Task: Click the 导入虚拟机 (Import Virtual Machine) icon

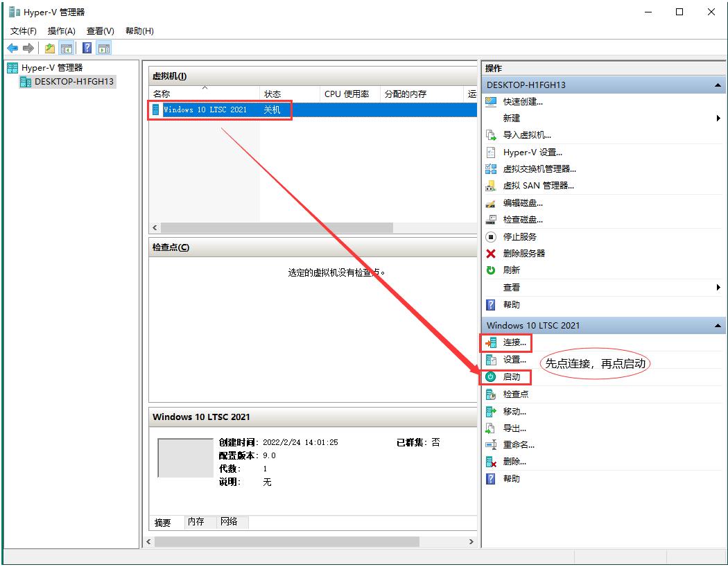Action: 491,134
